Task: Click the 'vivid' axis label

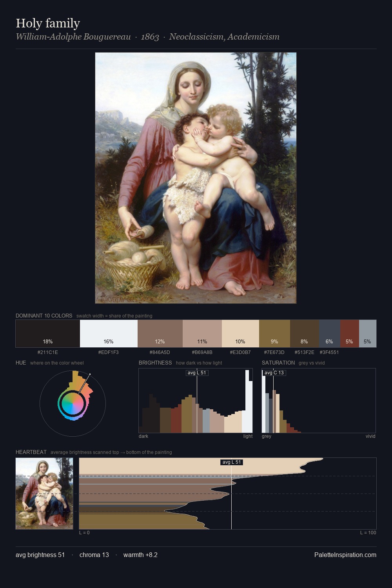Action: click(x=370, y=436)
